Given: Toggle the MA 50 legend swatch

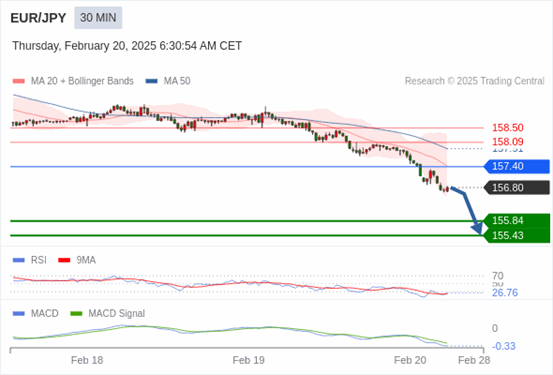Looking at the screenshot, I should click(152, 81).
